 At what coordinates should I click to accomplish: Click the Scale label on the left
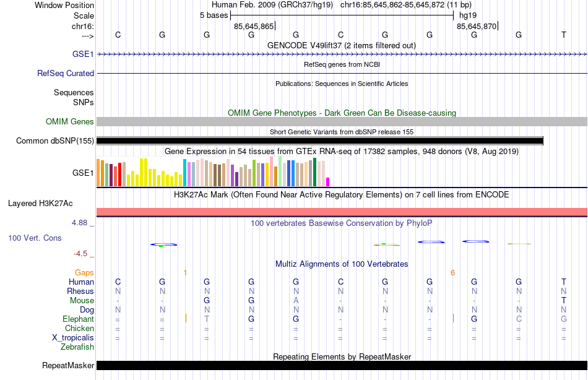click(x=84, y=15)
